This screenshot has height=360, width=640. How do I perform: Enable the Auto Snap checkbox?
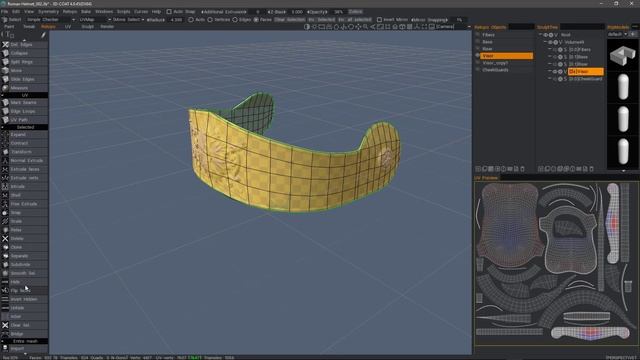pos(169,12)
